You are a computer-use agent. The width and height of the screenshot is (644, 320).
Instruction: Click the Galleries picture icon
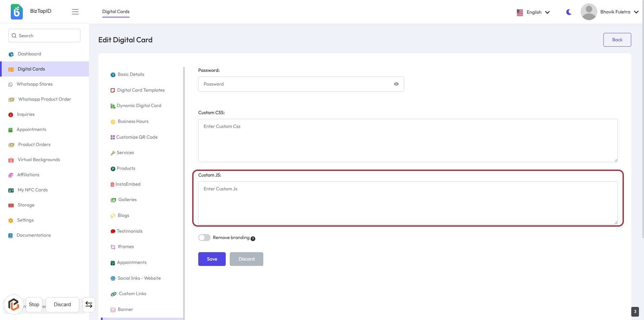(x=113, y=200)
